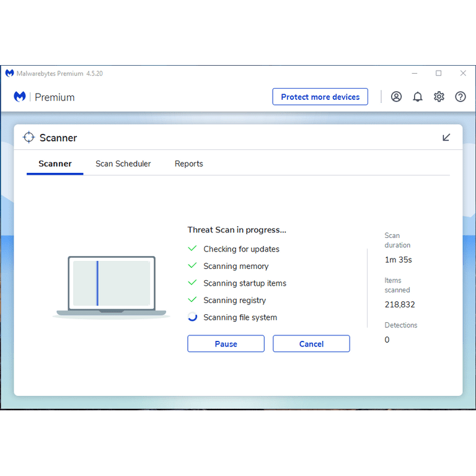
Task: Click the checkmark beside Checking for updates
Action: [x=192, y=249]
